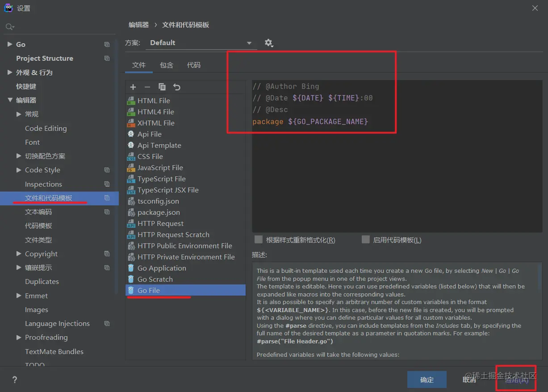548x392 pixels.
Task: Enable the 启用代码模板 checkbox
Action: (x=366, y=240)
